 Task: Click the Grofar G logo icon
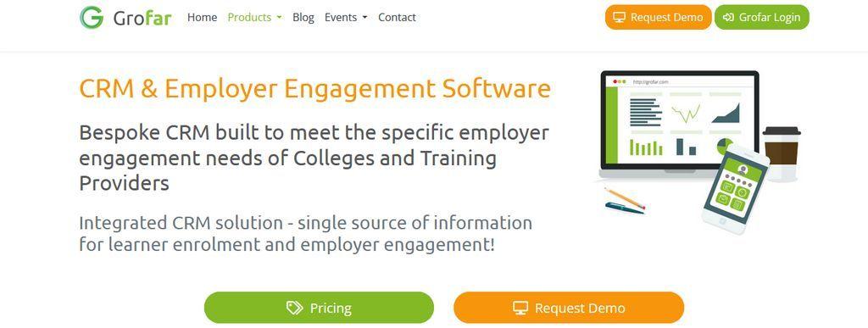[x=92, y=17]
